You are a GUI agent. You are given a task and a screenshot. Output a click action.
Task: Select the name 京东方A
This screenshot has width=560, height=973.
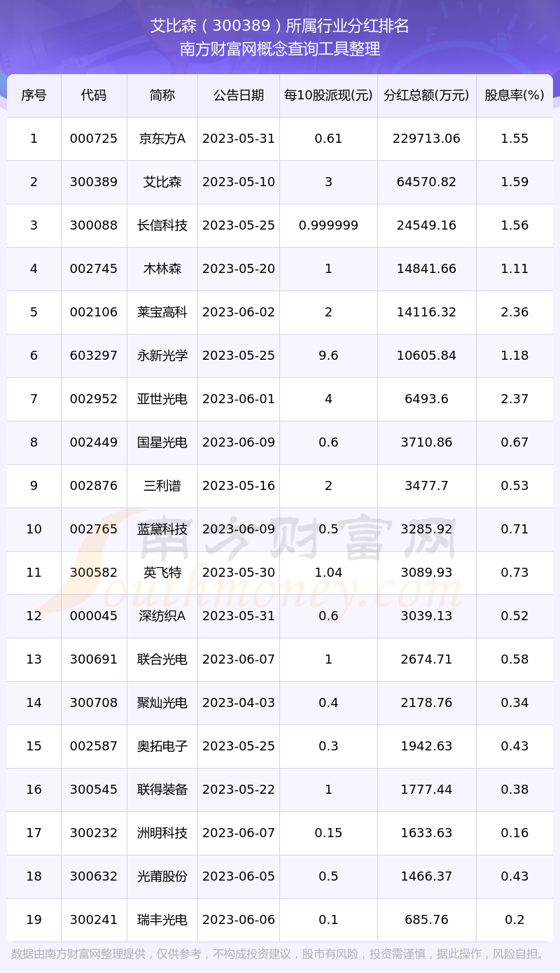162,139
